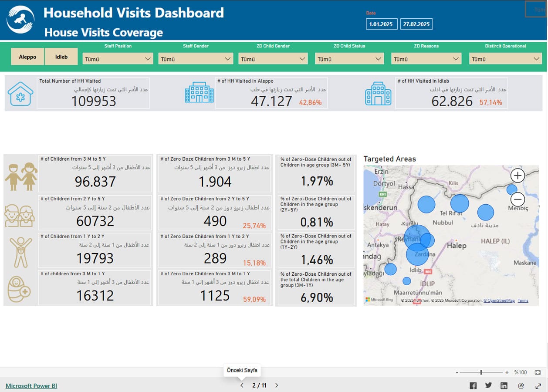Viewport: 548px width, 392px height.
Task: Open the Microsoft Power BI link
Action: point(31,386)
